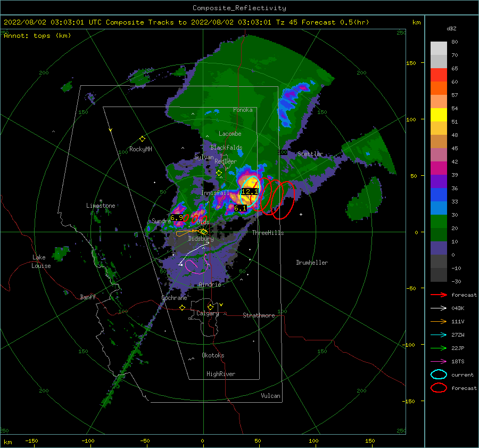Select the white 04DK arrow legend

[439, 308]
